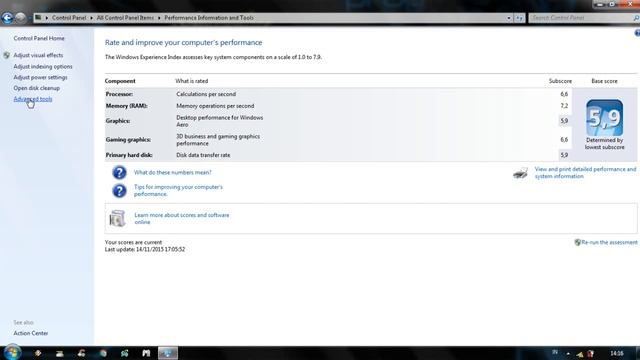Click the software box icon beside 'Learn more about scores'

coord(117,218)
